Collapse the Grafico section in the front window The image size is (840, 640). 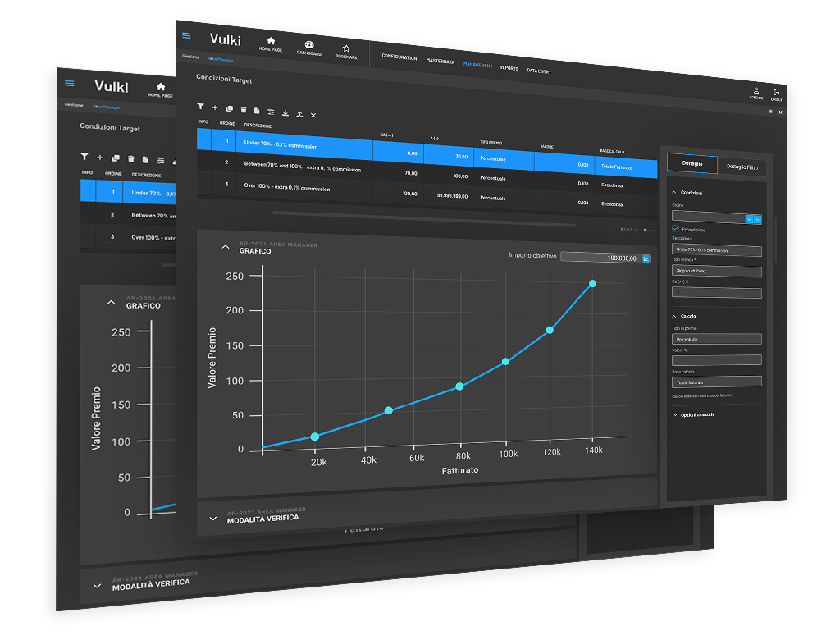click(226, 247)
